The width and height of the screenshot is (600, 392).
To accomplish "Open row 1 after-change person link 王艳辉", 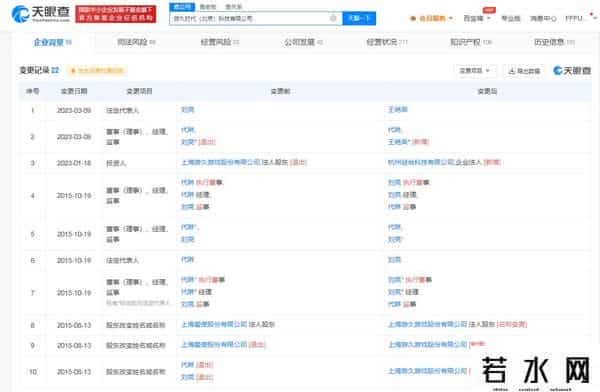I will pos(398,110).
